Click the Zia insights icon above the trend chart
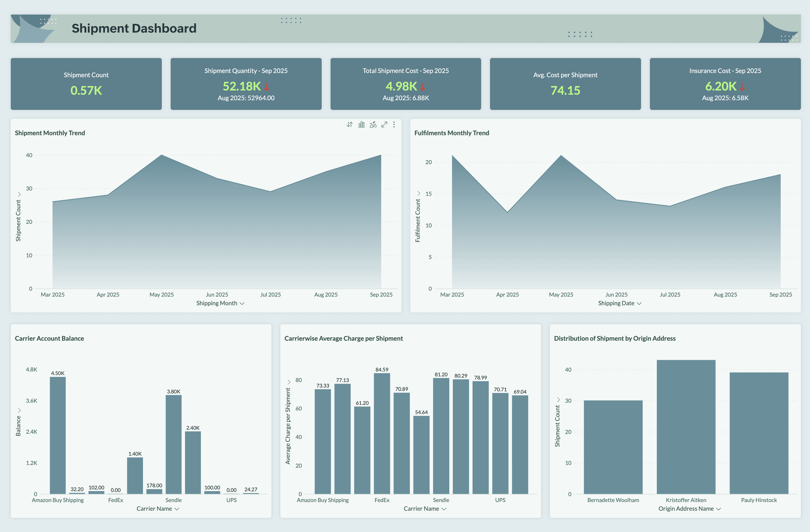The height and width of the screenshot is (532, 810). click(x=373, y=125)
